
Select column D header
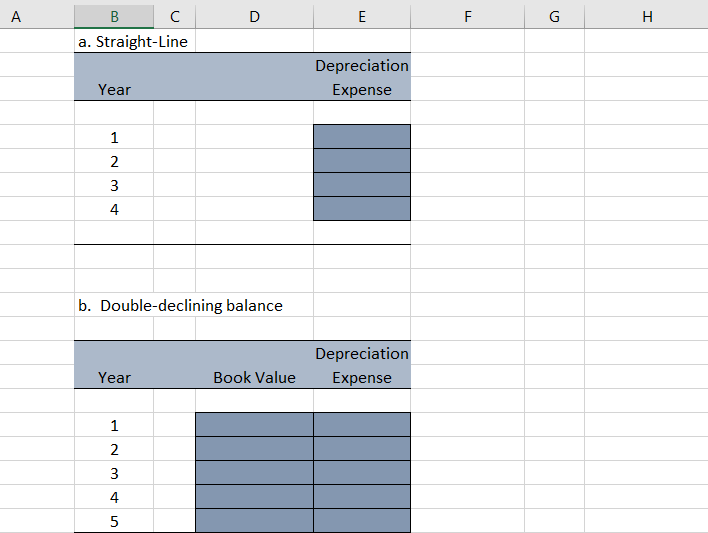[255, 17]
